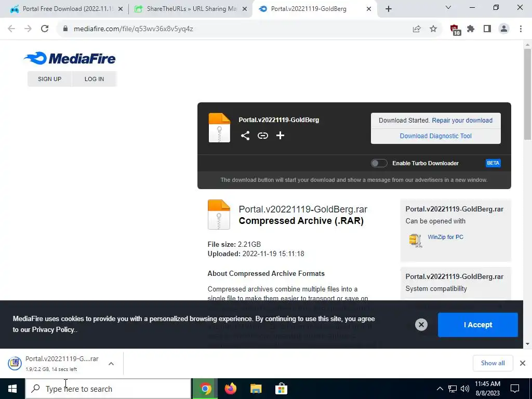Click the RAR file icon beside Compressed Archive
Screen dimensions: 532x399
(219, 215)
